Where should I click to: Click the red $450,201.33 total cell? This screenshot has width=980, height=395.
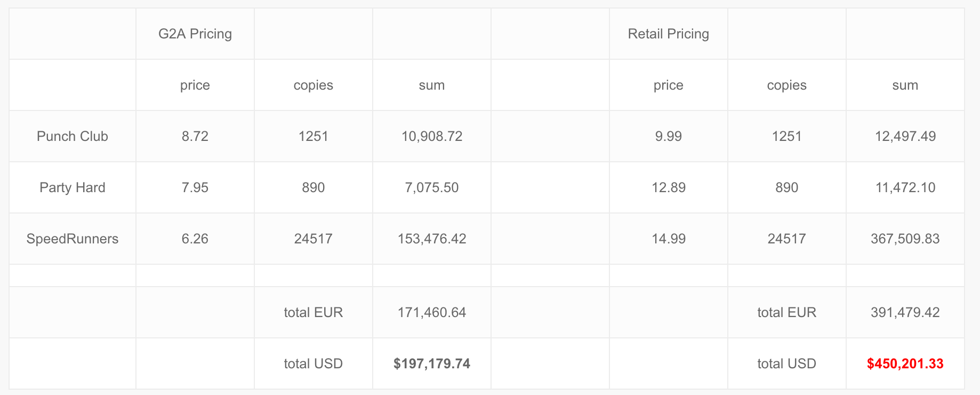(905, 364)
